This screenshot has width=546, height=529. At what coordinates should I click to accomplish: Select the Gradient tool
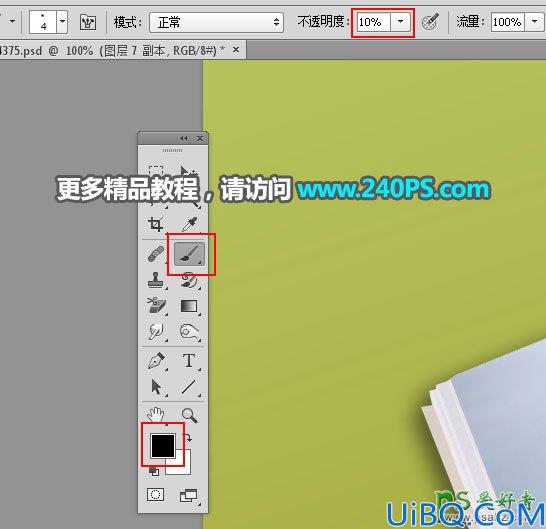click(x=189, y=306)
